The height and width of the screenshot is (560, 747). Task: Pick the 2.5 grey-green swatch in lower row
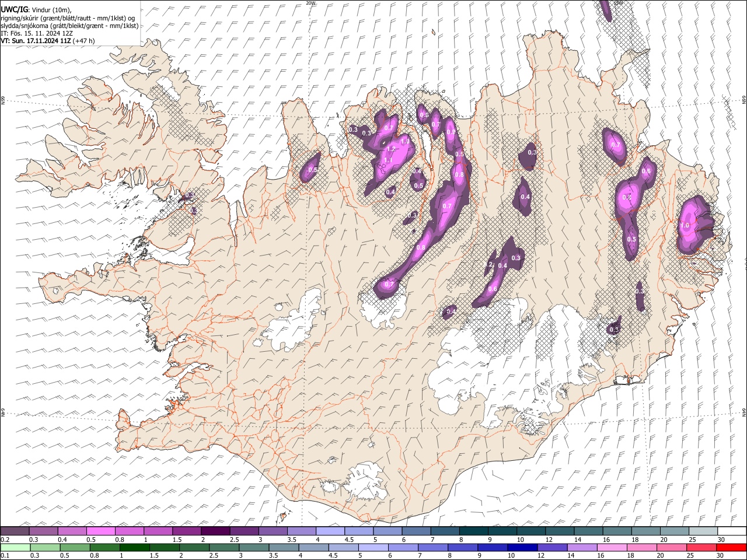point(224,547)
